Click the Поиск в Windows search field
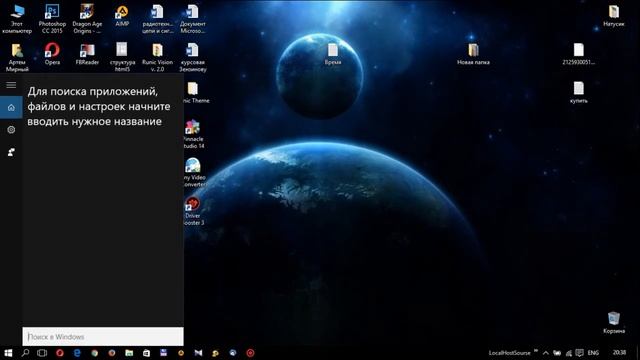Screen dimensions: 640x360 pyautogui.click(x=103, y=337)
